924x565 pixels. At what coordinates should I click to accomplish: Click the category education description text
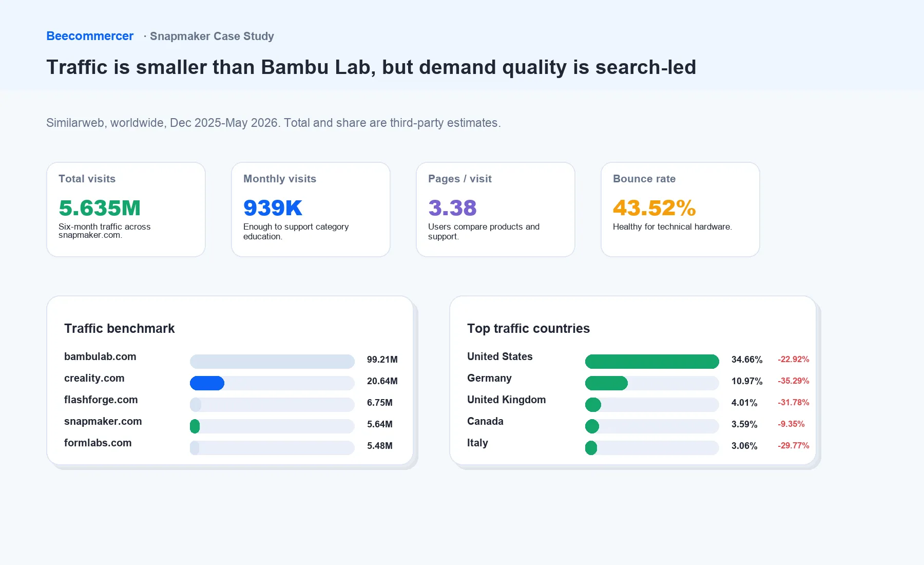296,232
